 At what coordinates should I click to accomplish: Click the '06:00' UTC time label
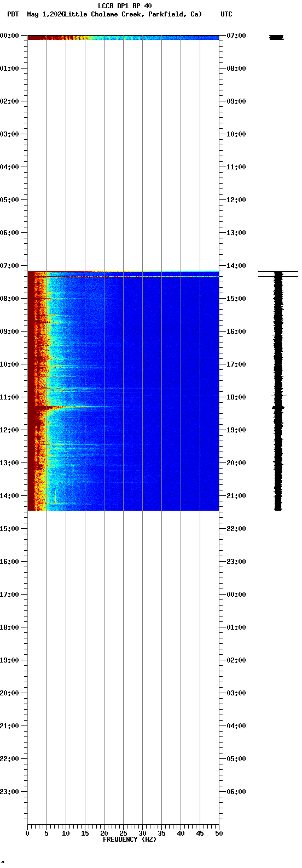pos(236,792)
